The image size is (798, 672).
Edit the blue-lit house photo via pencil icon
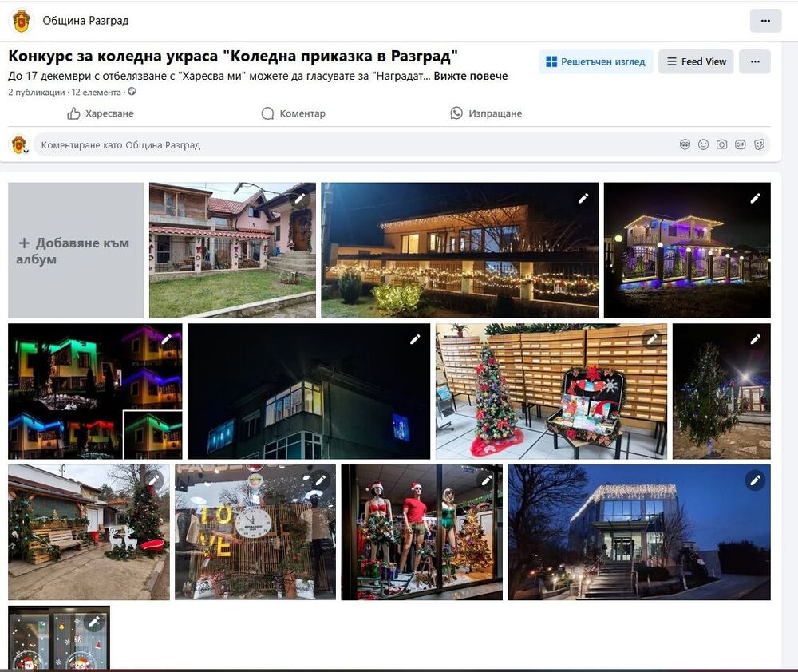[x=416, y=340]
